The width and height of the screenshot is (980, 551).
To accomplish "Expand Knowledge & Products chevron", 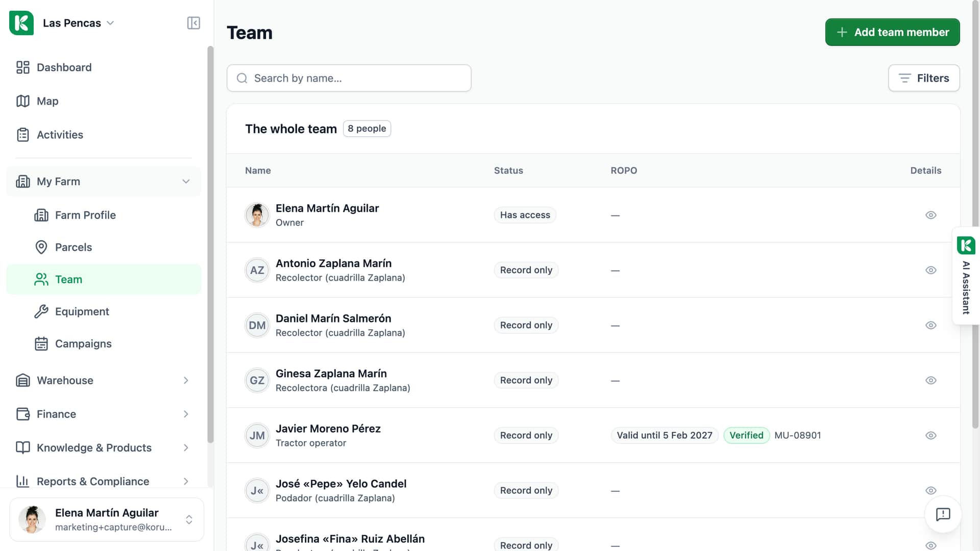I will 186,448.
